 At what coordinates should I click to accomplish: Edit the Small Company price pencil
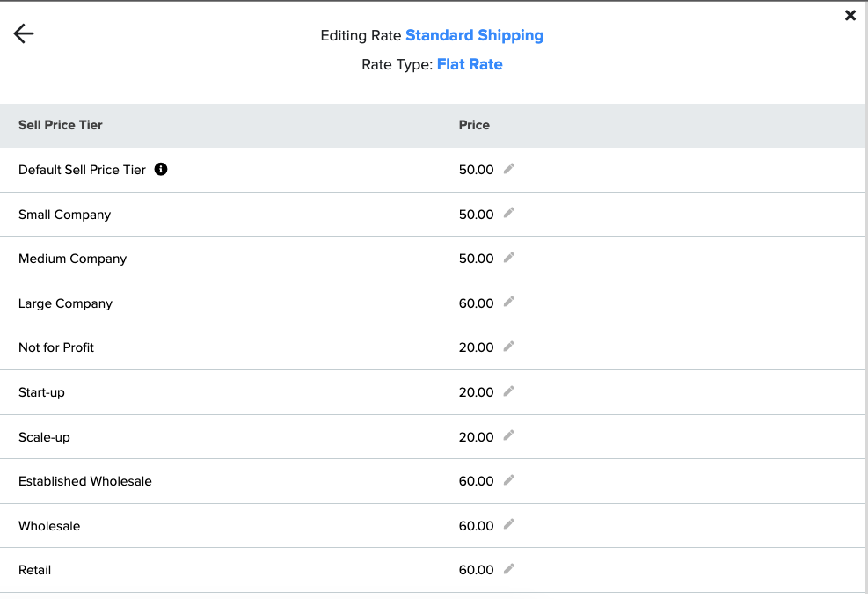tap(508, 213)
